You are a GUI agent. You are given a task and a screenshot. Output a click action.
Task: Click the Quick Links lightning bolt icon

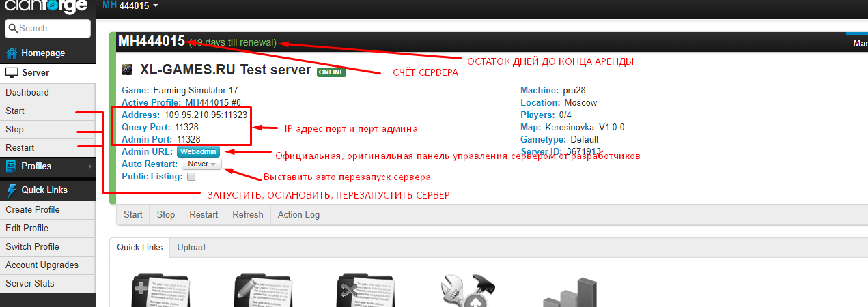12,190
